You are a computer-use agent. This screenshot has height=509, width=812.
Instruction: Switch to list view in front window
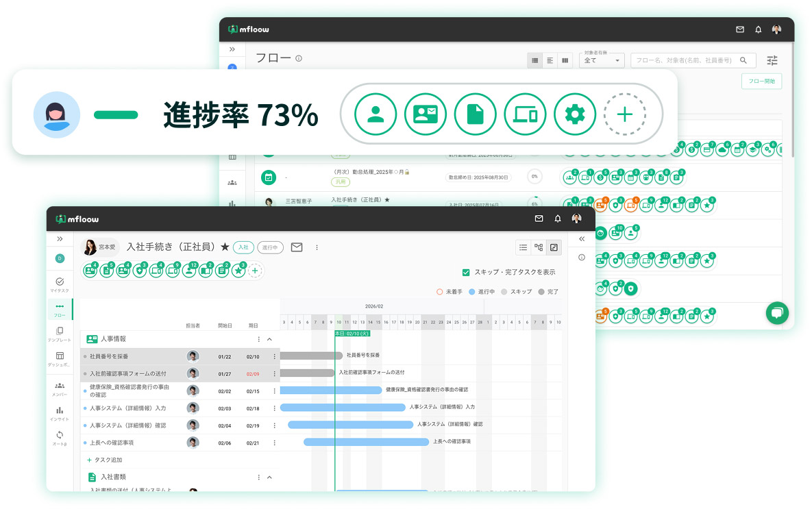pyautogui.click(x=524, y=247)
